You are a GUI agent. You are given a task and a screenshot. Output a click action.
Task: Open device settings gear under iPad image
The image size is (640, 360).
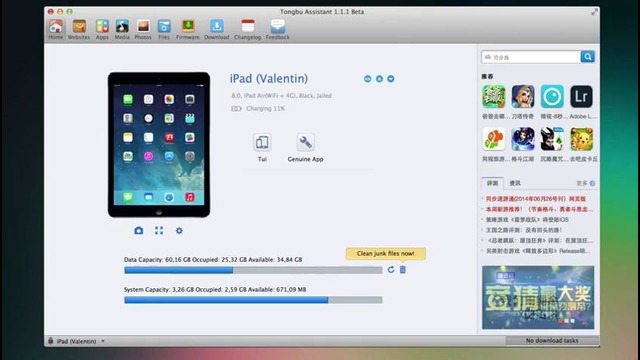tap(179, 231)
